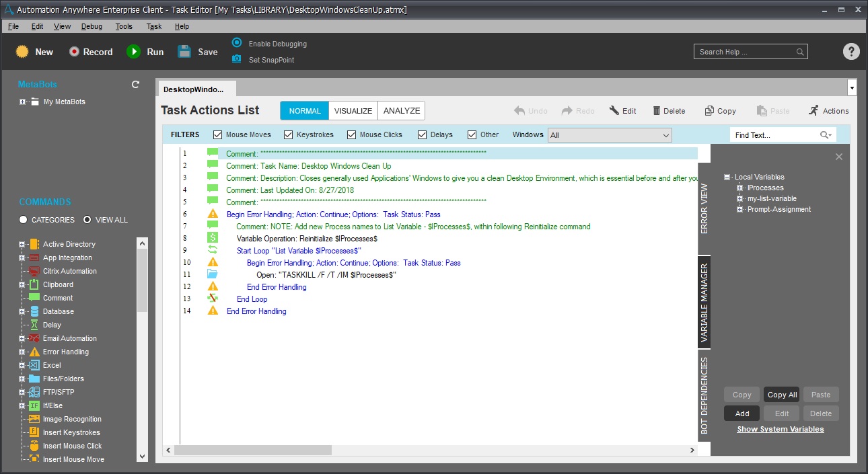The height and width of the screenshot is (474, 868).
Task: Click the Undo arrow icon
Action: (519, 111)
